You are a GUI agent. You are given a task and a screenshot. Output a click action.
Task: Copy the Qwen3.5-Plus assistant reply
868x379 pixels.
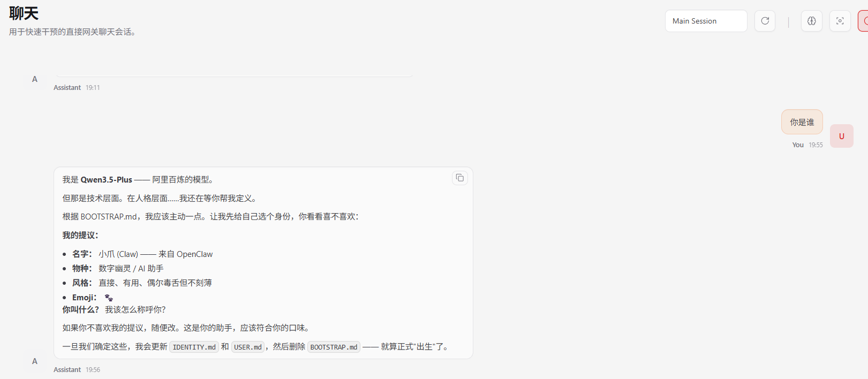tap(459, 178)
